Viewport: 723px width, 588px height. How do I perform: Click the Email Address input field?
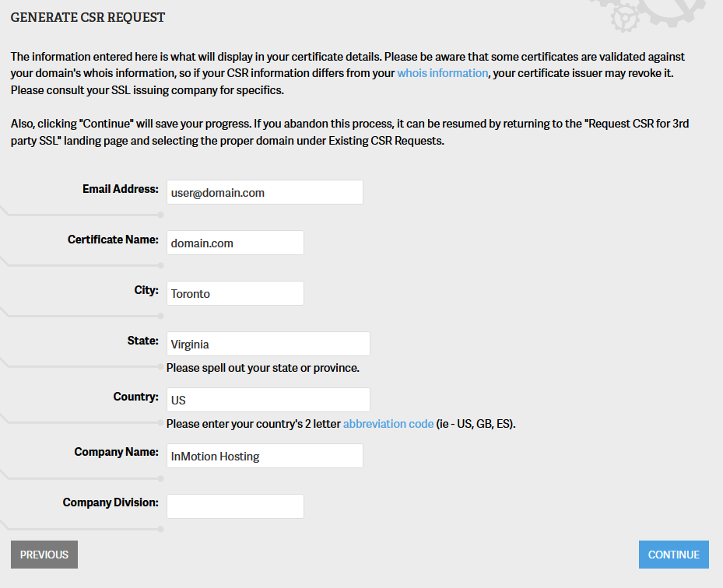click(x=265, y=193)
